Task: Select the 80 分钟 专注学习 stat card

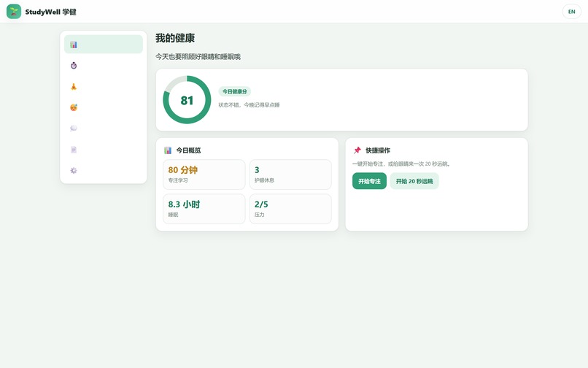Action: point(204,175)
